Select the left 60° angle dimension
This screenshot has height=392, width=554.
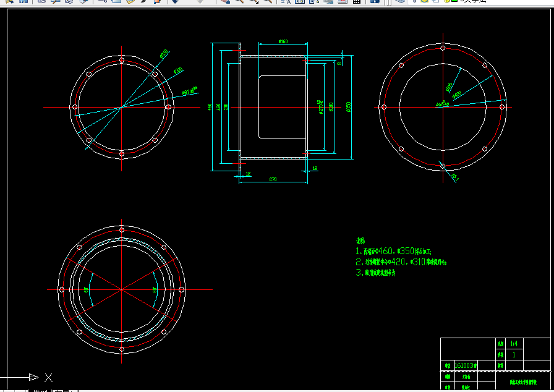tap(86, 289)
